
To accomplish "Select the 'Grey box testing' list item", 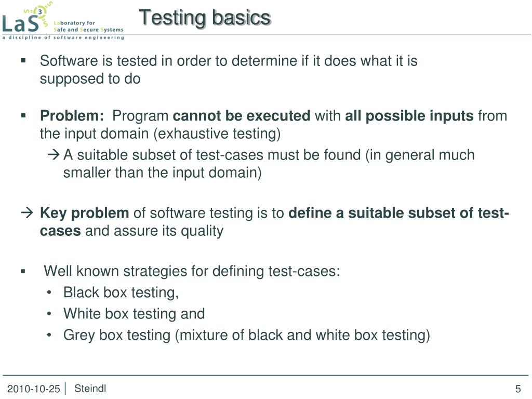I will pos(247,335).
